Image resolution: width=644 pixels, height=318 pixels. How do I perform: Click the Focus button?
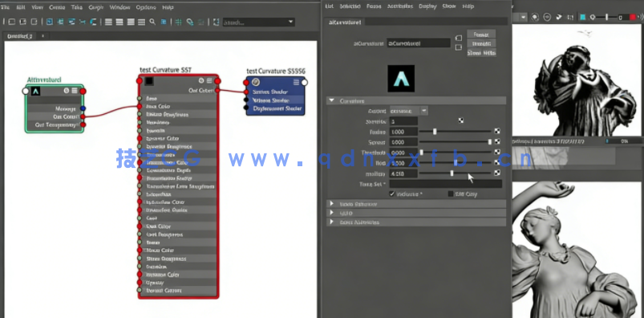[481, 35]
